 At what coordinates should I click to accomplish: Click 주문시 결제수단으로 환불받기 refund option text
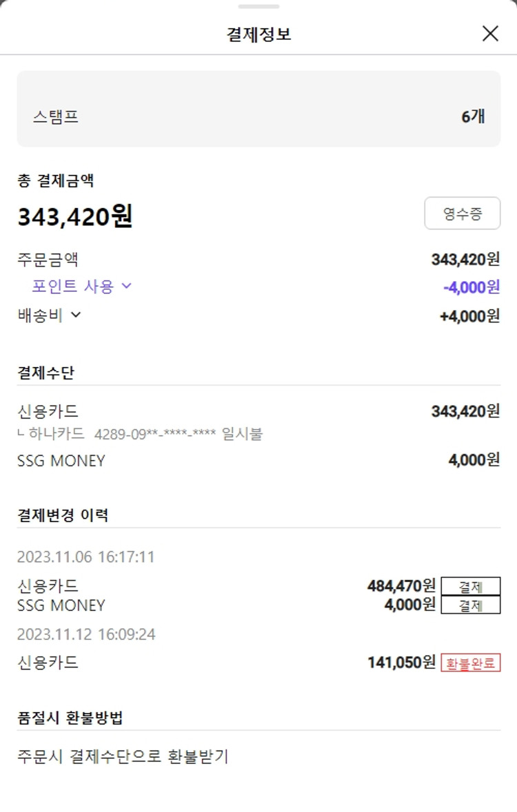coord(123,756)
